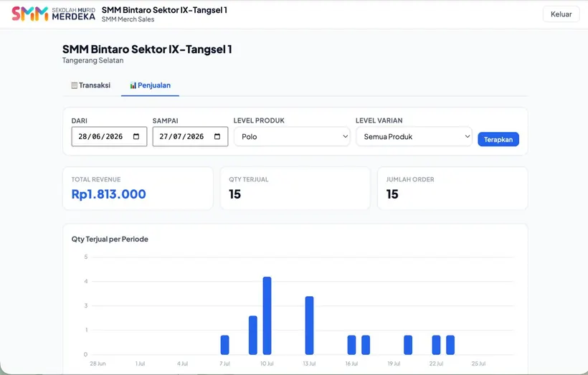588x375 pixels.
Task: Expand the Level Varian dropdown showing Semua Produk
Action: coord(414,136)
